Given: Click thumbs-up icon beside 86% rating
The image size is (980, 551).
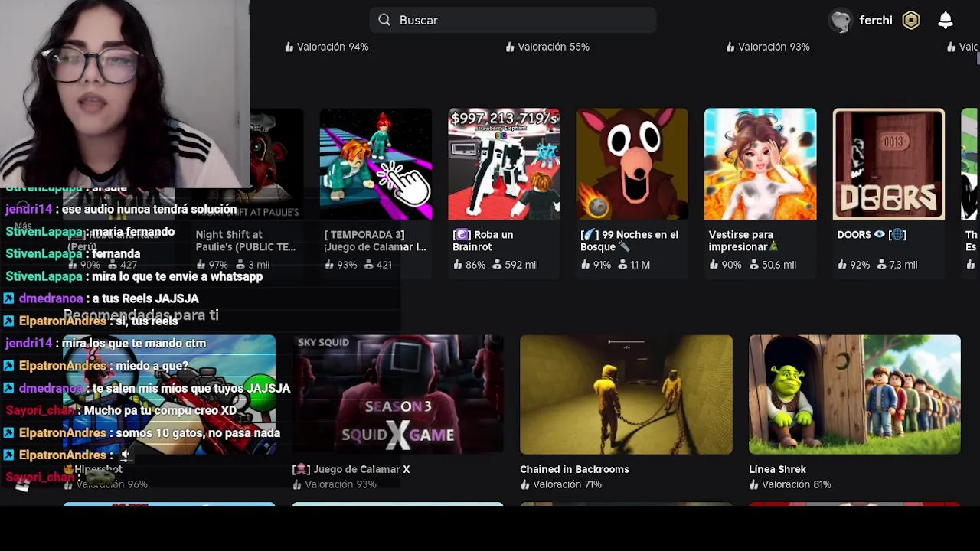Looking at the screenshot, I should pyautogui.click(x=458, y=265).
